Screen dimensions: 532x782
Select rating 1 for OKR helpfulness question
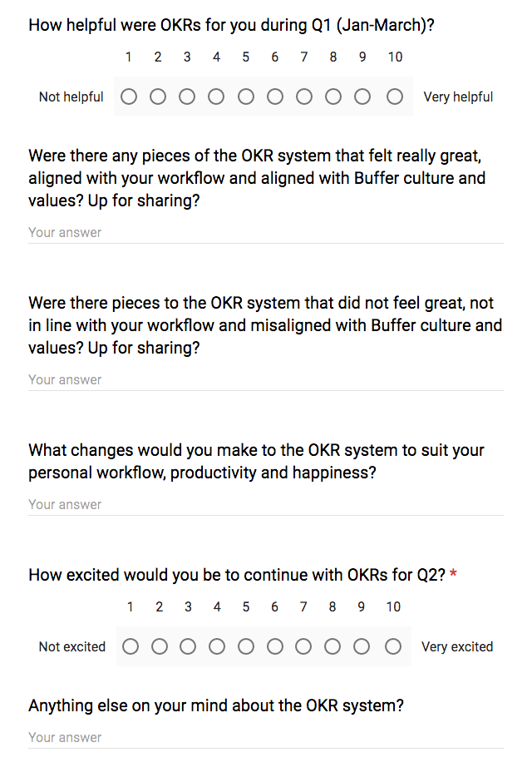(129, 96)
